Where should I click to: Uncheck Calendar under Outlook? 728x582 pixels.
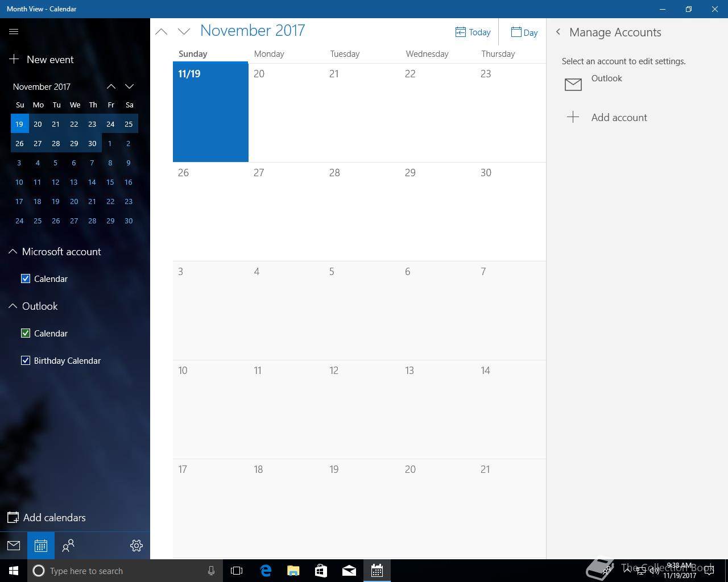coord(26,333)
